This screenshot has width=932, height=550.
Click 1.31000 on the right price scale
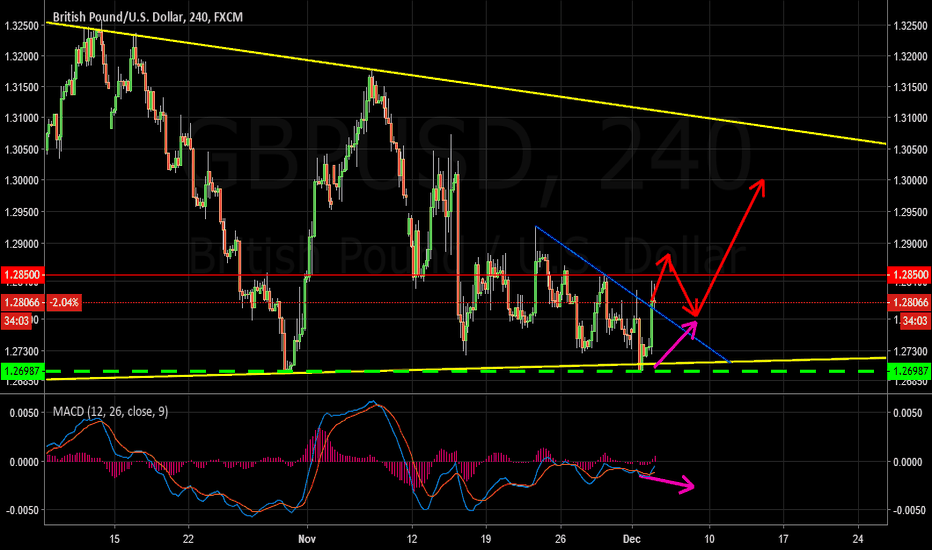coord(911,118)
